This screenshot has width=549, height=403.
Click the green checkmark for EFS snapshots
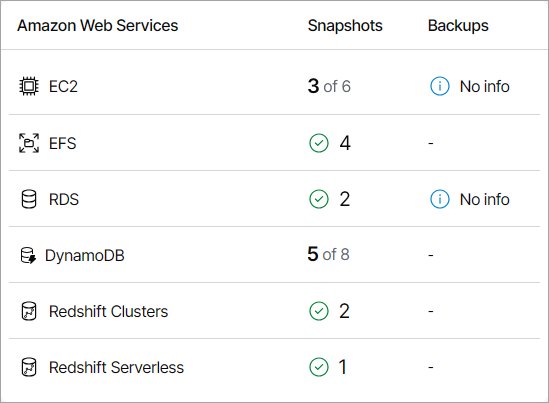319,143
